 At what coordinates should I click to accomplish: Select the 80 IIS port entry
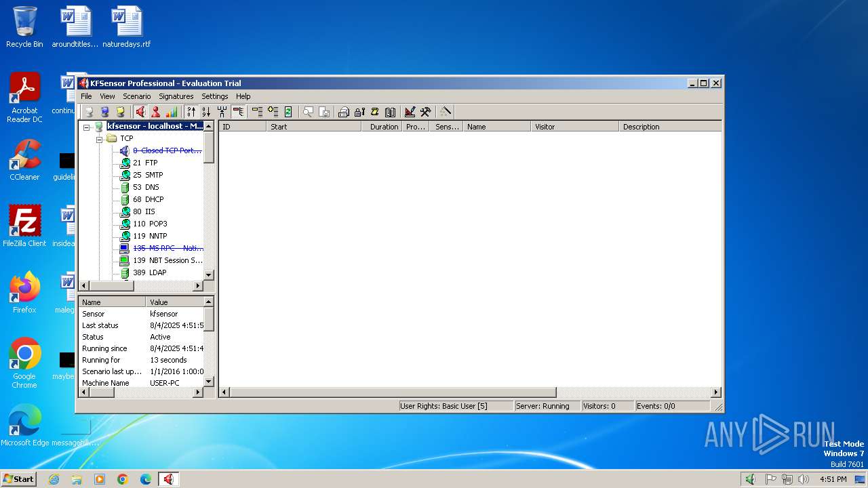tap(144, 211)
